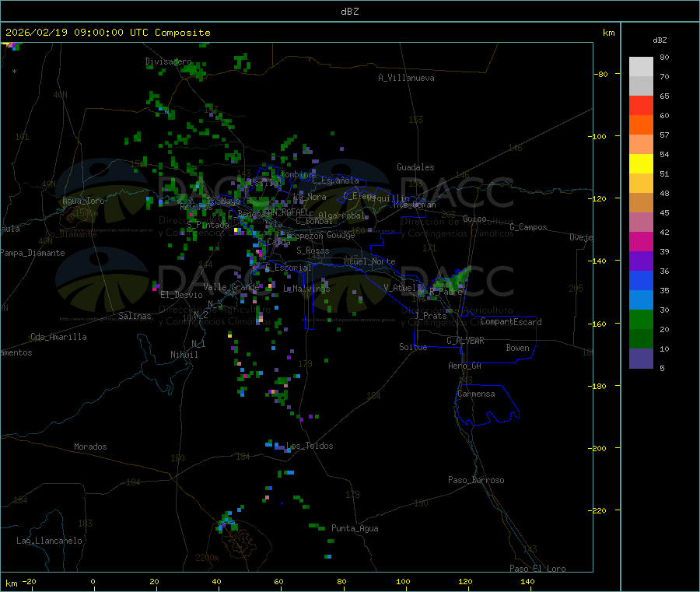Screen dimensions: 700x592
Task: Click the La_Nora location label
Action: (x=310, y=197)
